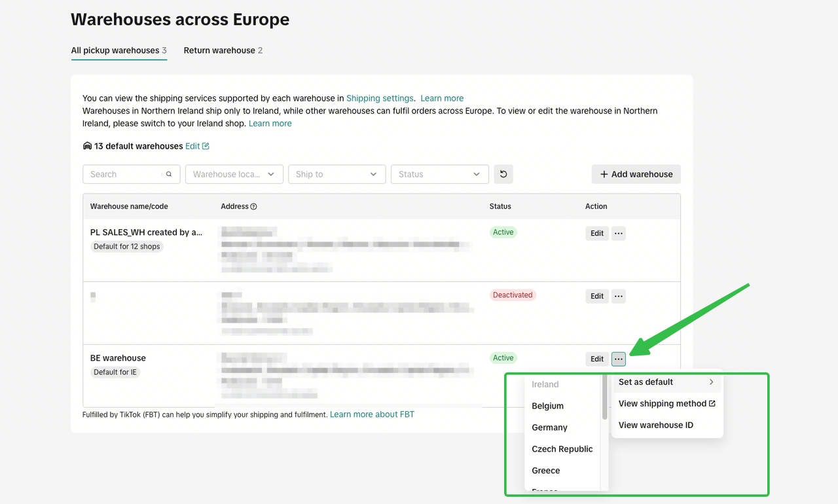Viewport: 838px width, 504px height.
Task: Edit the BE warehouse
Action: coord(597,359)
